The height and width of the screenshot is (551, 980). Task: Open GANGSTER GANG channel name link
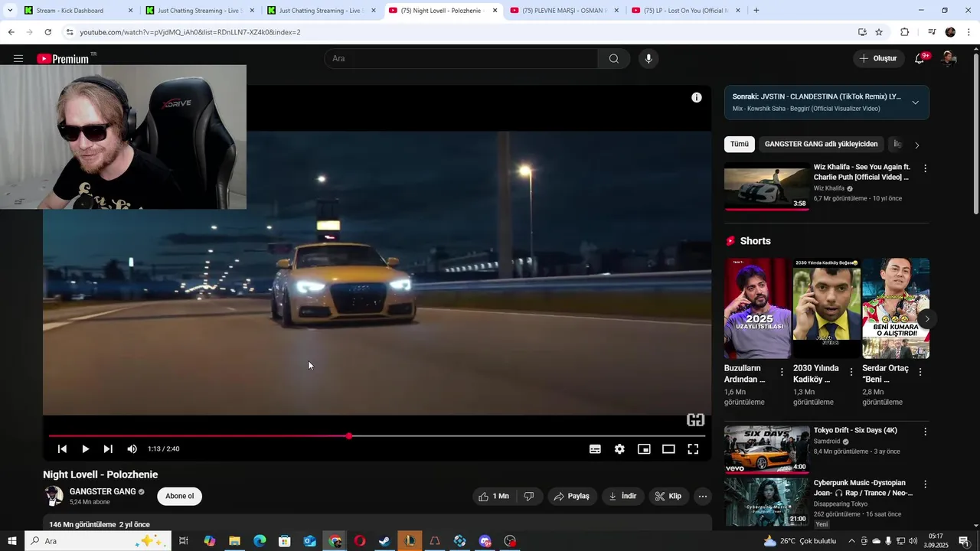point(103,491)
